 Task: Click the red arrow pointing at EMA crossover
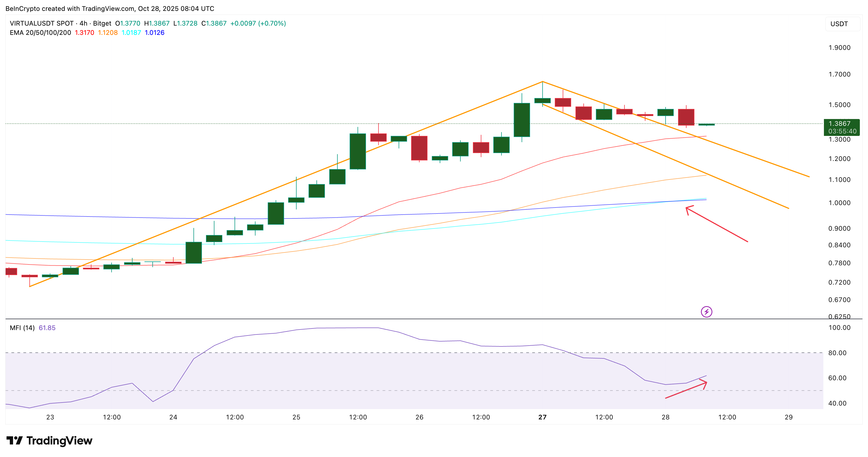pyautogui.click(x=716, y=224)
